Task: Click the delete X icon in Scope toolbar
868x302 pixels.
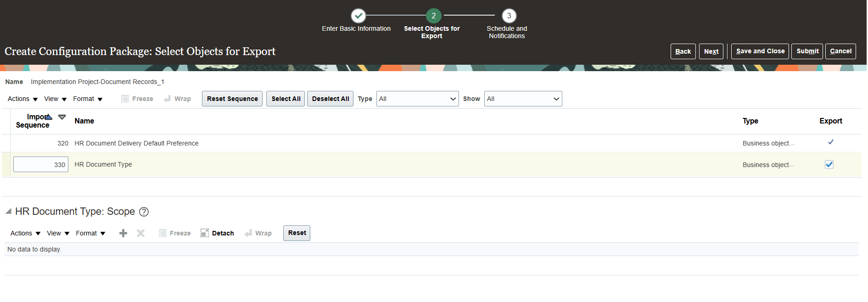Action: coord(140,233)
